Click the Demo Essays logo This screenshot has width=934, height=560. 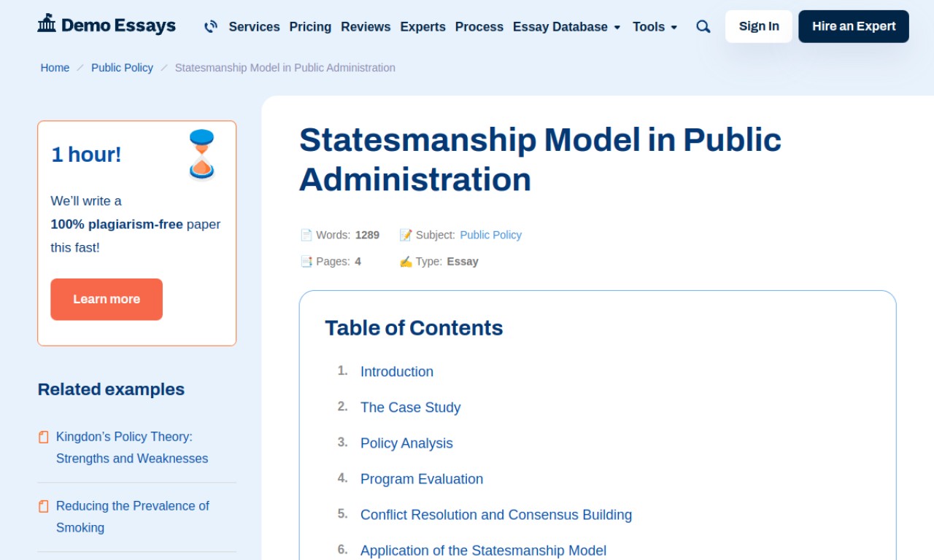tap(107, 25)
